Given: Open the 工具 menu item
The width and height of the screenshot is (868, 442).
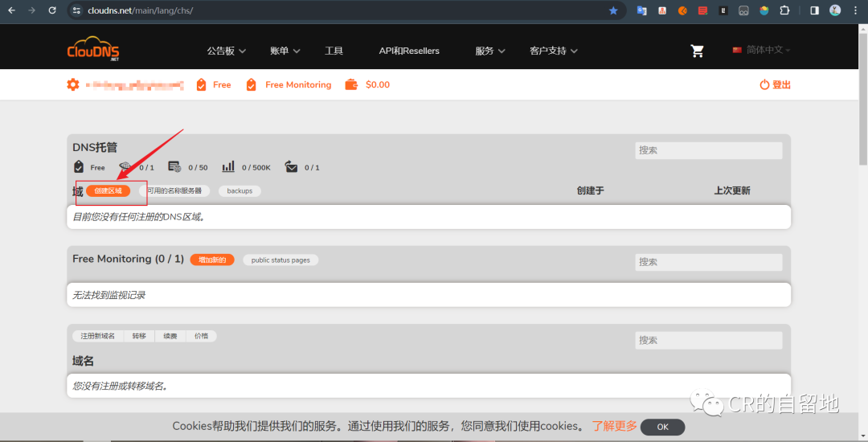Looking at the screenshot, I should pos(334,51).
